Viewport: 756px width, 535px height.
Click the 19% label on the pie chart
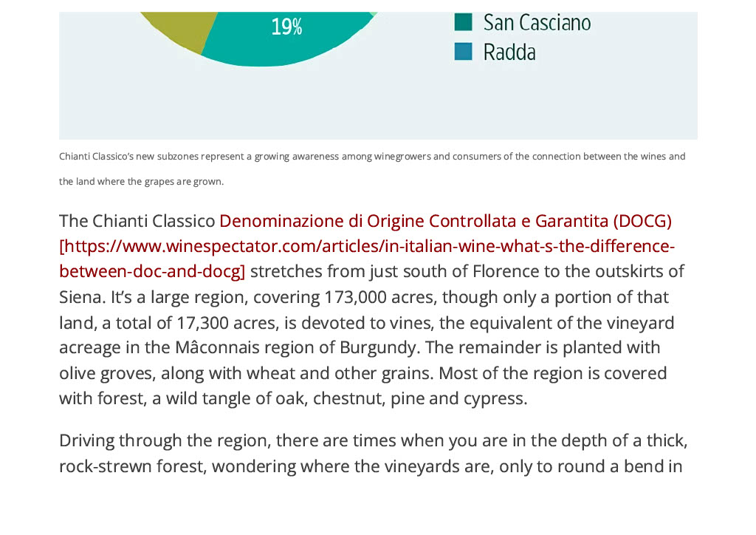coord(286,27)
